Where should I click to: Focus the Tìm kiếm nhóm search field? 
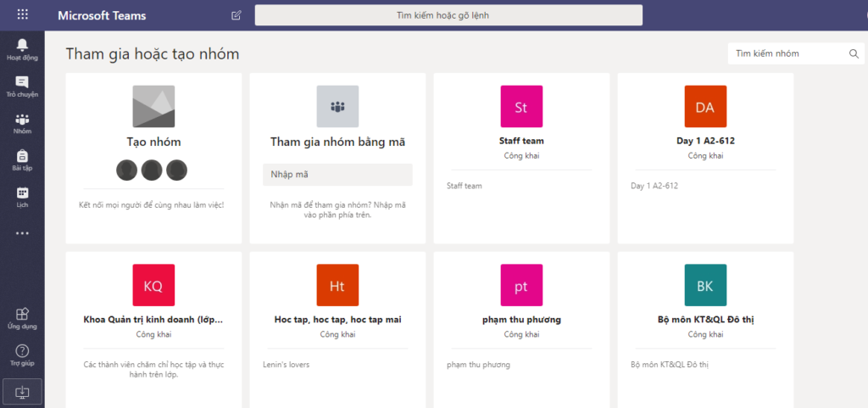tap(787, 53)
